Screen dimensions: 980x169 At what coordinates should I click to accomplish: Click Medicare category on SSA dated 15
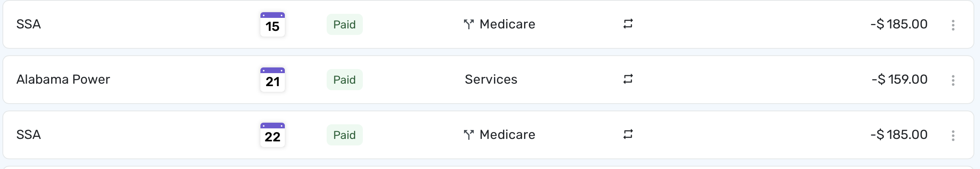click(507, 24)
